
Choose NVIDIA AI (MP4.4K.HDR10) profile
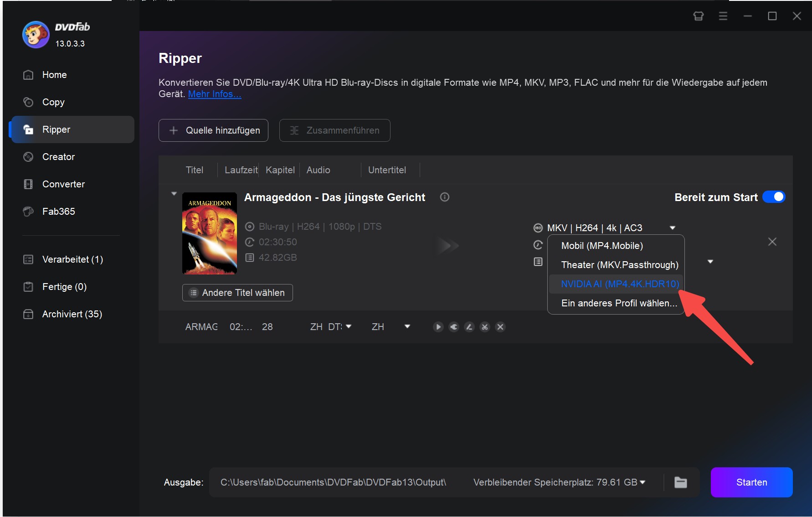[616, 284]
